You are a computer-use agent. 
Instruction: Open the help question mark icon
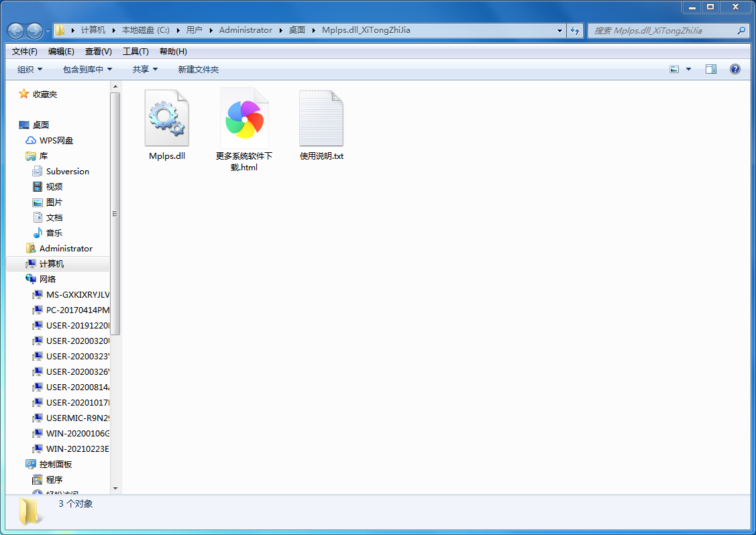(735, 69)
